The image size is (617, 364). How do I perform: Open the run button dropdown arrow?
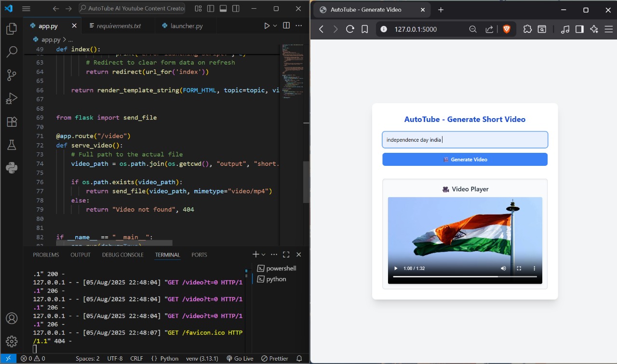[275, 26]
